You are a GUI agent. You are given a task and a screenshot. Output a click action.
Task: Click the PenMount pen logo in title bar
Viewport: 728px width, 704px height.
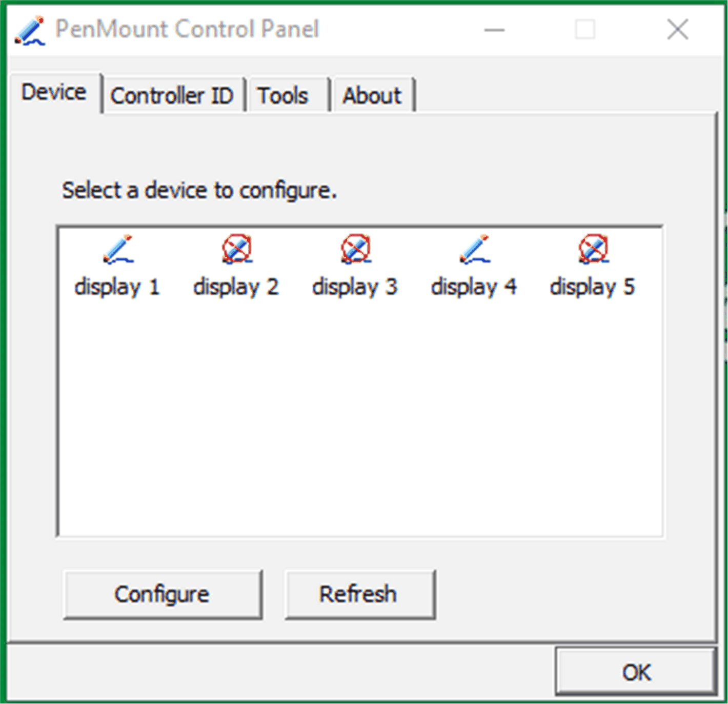coord(29,29)
